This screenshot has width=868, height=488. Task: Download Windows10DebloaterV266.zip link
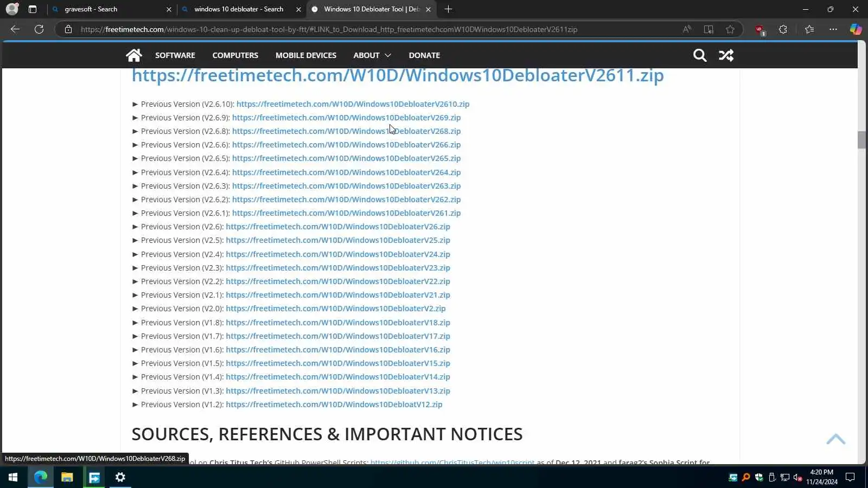point(347,145)
